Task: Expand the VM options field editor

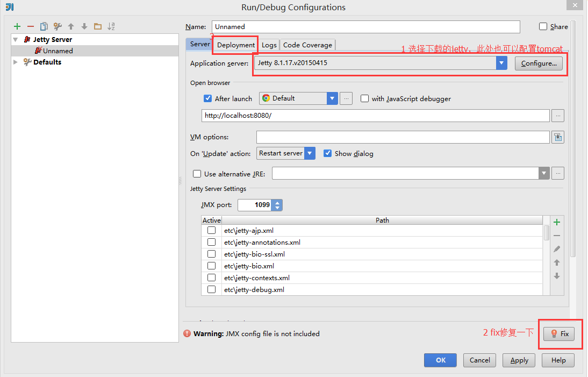Action: (x=558, y=137)
